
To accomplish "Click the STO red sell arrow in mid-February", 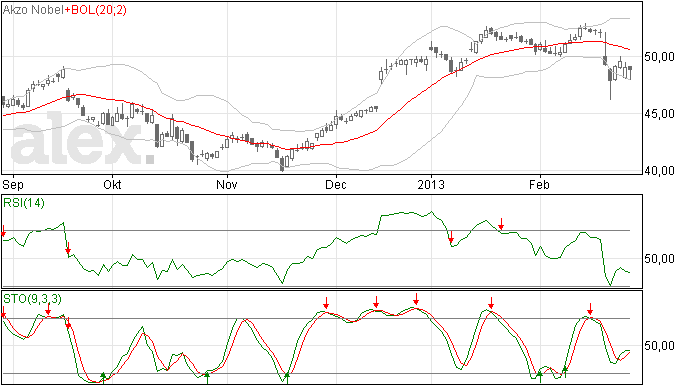I will click(x=590, y=309).
